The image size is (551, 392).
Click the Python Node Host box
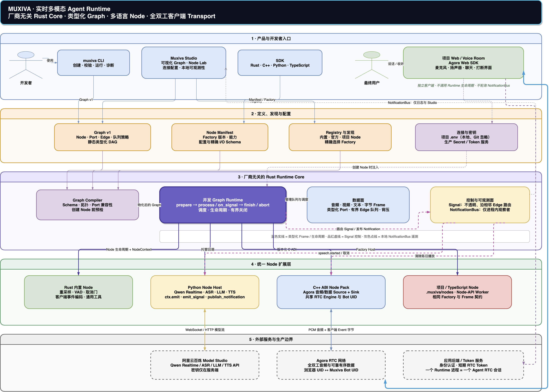coord(205,292)
